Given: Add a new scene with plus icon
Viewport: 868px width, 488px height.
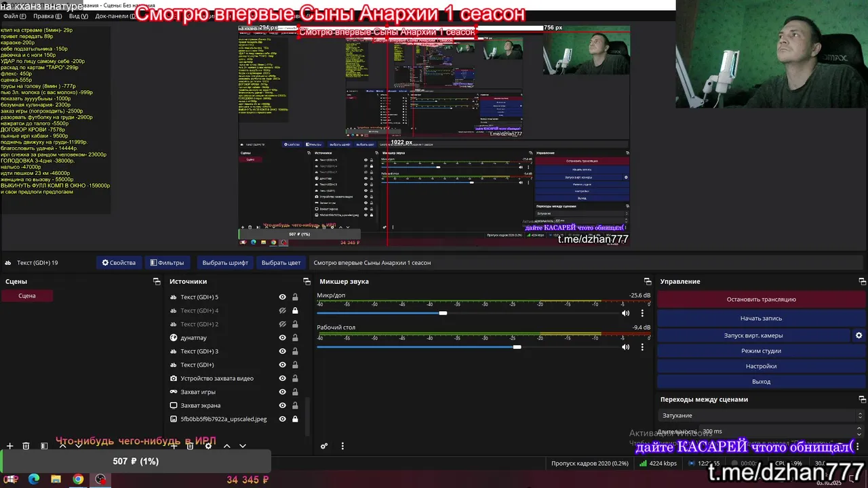Looking at the screenshot, I should pyautogui.click(x=9, y=446).
